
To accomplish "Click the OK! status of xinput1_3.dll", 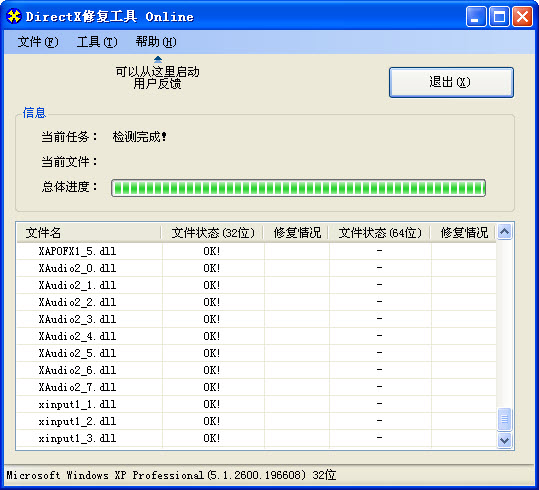I will pyautogui.click(x=211, y=438).
